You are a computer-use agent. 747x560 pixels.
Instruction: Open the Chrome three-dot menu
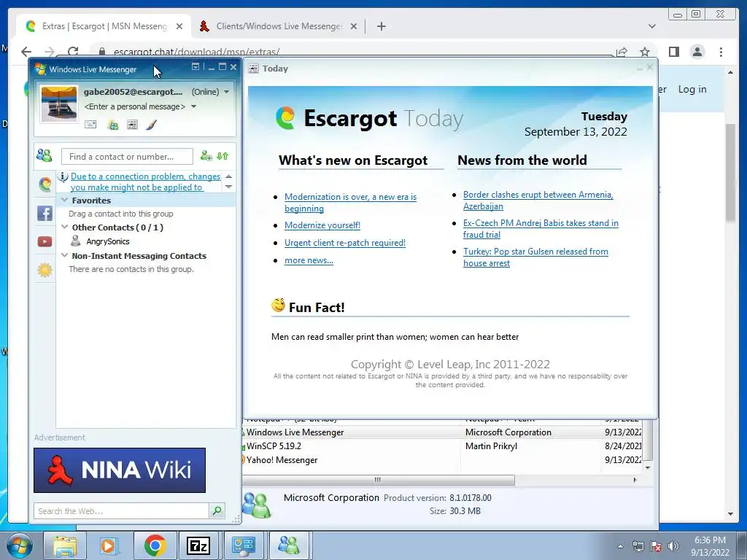(x=721, y=52)
